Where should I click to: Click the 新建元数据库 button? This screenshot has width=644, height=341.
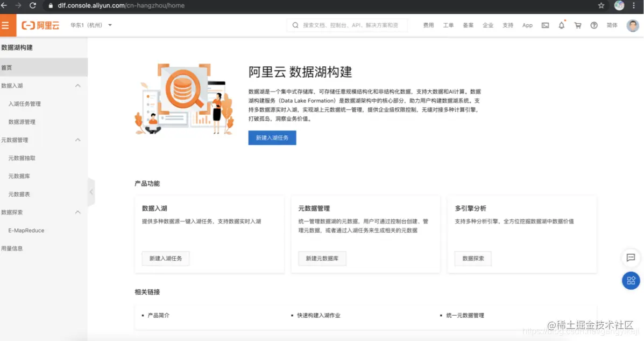coord(322,259)
